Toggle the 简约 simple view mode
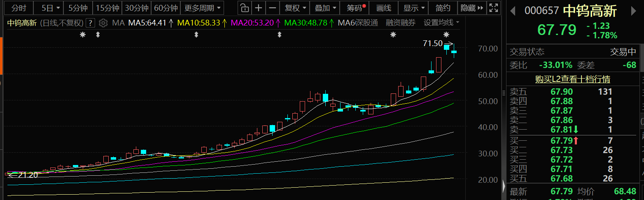 click(x=442, y=8)
